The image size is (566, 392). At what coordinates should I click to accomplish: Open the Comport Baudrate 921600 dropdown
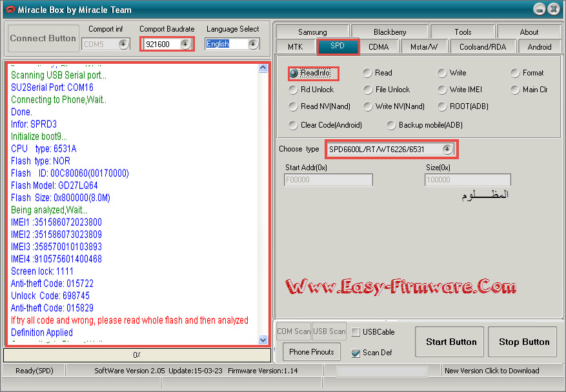coord(185,44)
